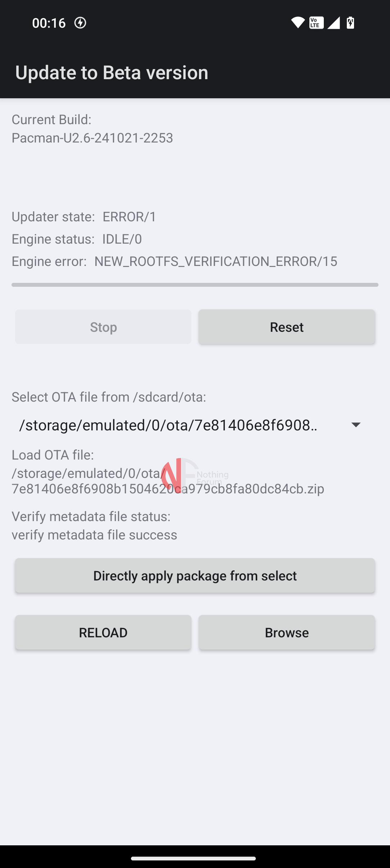The image size is (390, 868).
Task: Tap the clock showing 00:16
Action: pos(49,22)
